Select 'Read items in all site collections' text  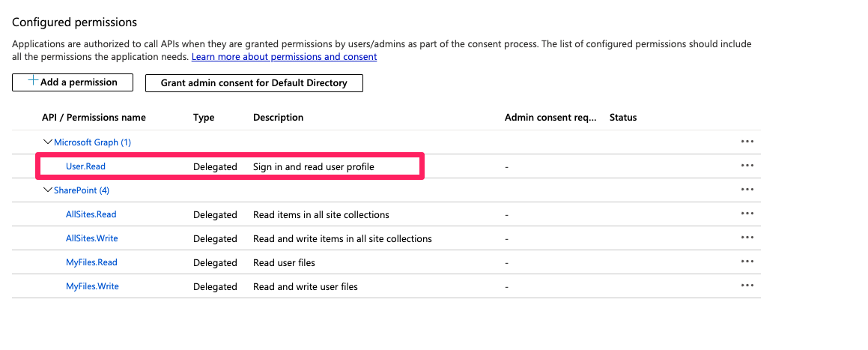tap(321, 215)
